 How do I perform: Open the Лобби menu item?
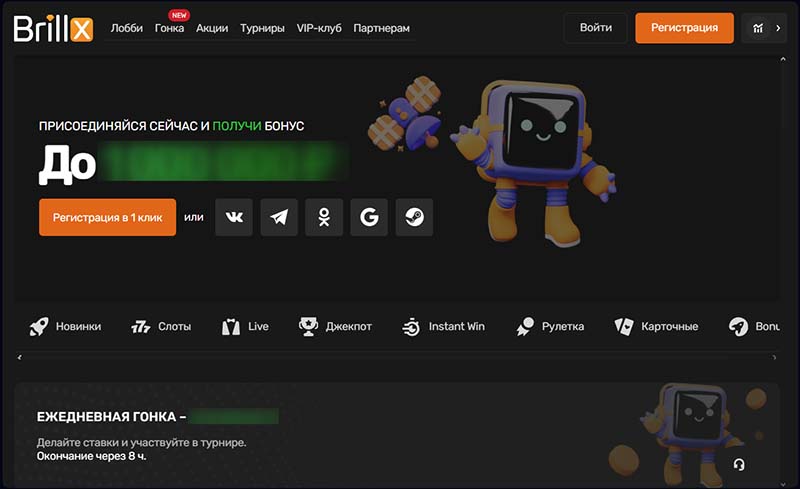pos(127,28)
